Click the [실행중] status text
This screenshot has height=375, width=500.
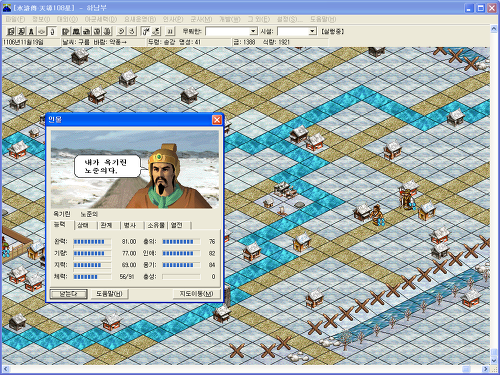pos(332,31)
